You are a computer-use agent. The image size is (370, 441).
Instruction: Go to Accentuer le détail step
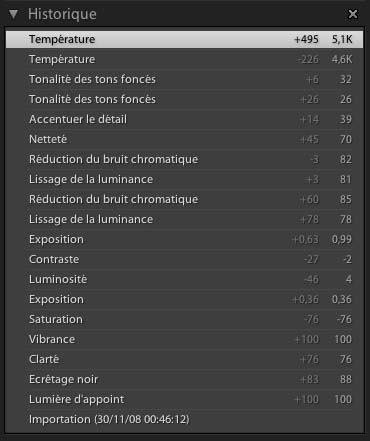(x=185, y=119)
